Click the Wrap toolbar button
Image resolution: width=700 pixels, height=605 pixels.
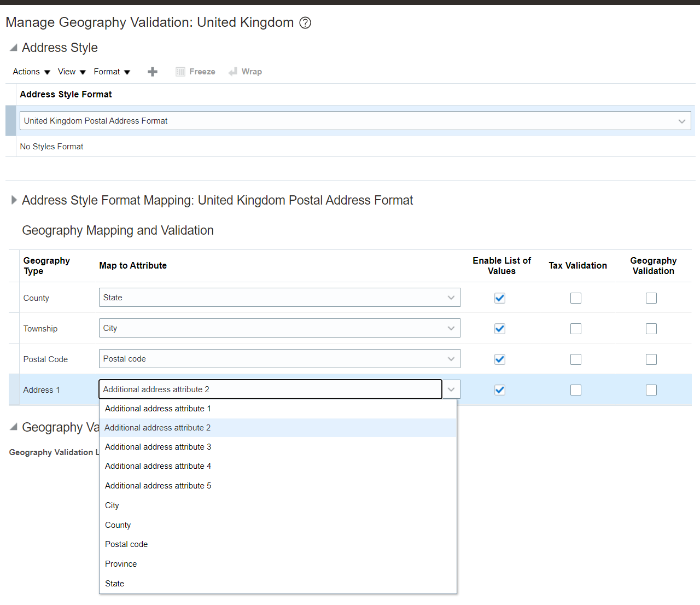[x=245, y=72]
